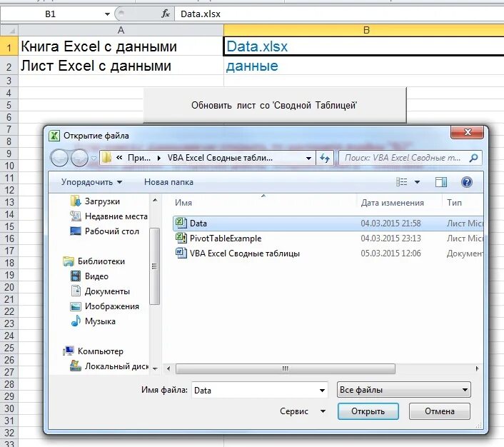Image resolution: width=504 pixels, height=447 pixels.
Task: Click file list scroll left arrow
Action: click(168, 368)
